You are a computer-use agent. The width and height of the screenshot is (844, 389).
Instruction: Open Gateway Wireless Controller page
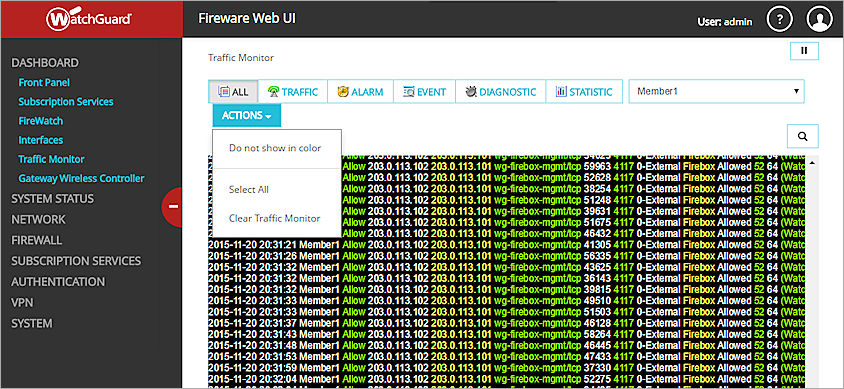81,178
